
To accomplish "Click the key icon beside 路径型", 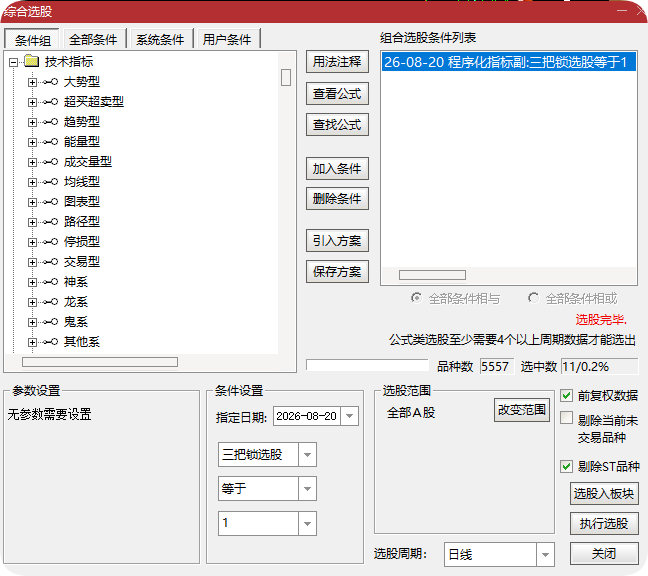I will tap(50, 222).
